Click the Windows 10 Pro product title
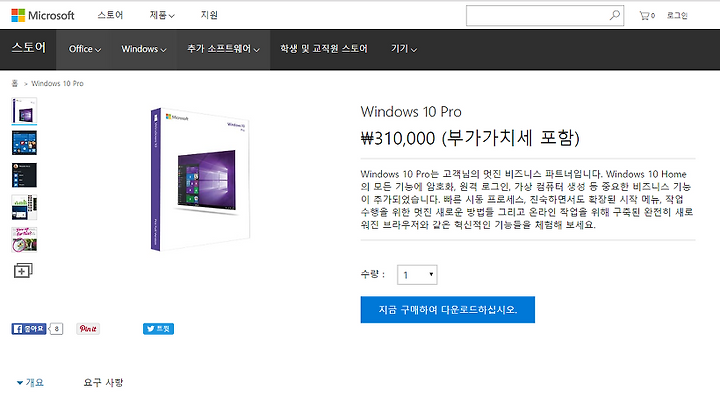This screenshot has height=397, width=720. (411, 112)
